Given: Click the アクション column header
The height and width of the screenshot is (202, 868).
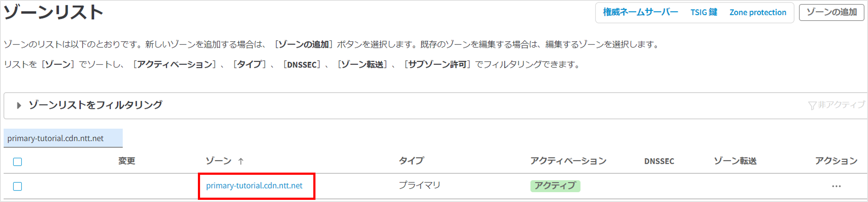Looking at the screenshot, I should pyautogui.click(x=836, y=161).
